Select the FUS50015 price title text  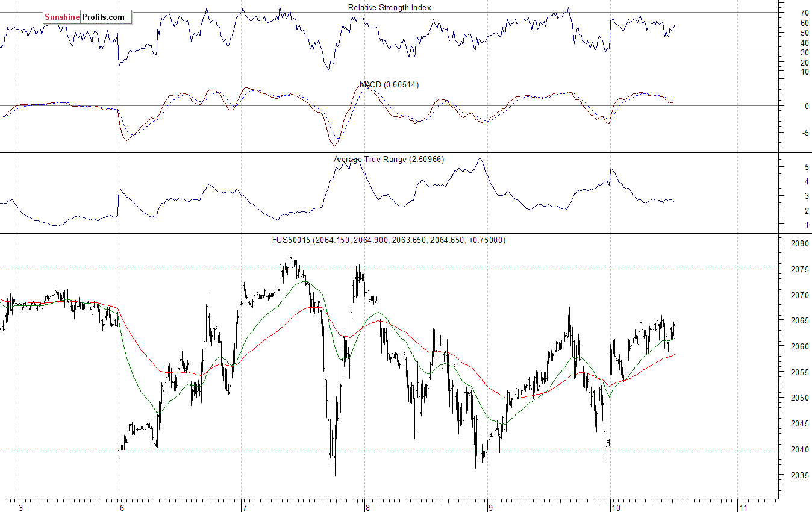point(389,240)
